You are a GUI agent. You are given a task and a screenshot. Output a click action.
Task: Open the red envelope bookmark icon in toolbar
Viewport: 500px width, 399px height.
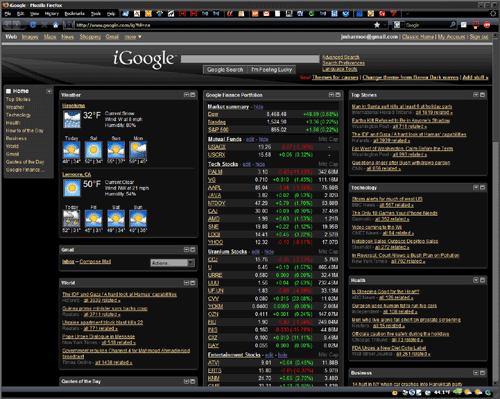(x=266, y=14)
